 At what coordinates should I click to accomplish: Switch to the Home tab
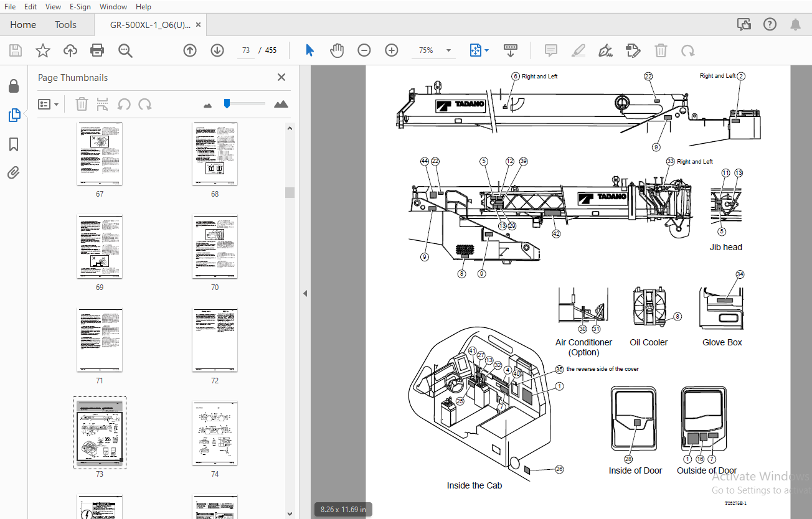(23, 25)
